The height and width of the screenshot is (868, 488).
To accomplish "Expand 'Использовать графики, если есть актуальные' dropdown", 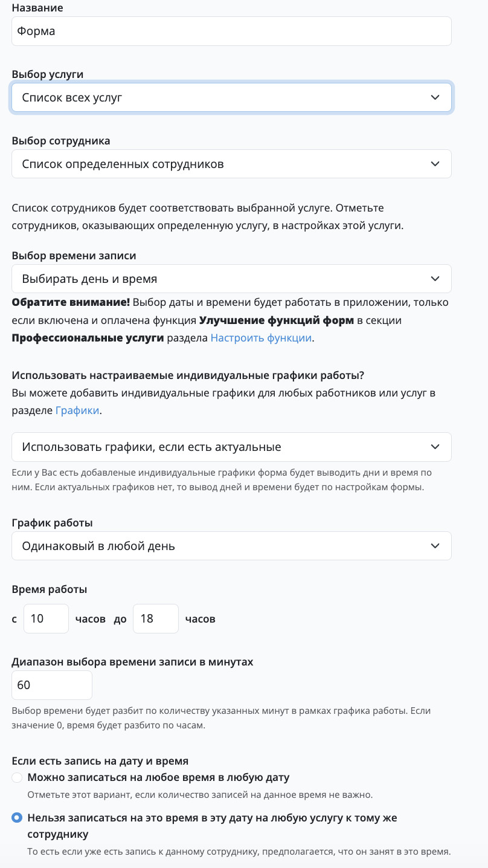I will click(231, 447).
